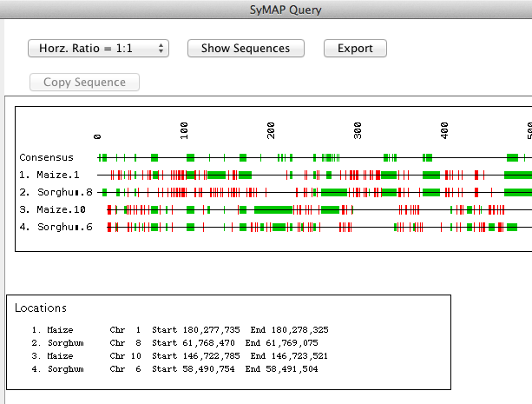Click the long green block in Maize.10 track
The width and height of the screenshot is (532, 404).
pos(273,209)
